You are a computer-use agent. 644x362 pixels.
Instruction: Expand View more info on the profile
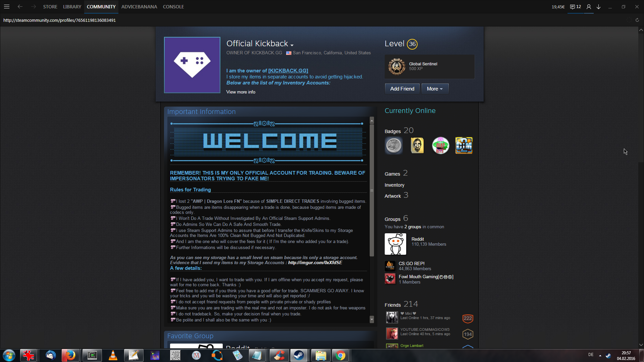pyautogui.click(x=240, y=92)
